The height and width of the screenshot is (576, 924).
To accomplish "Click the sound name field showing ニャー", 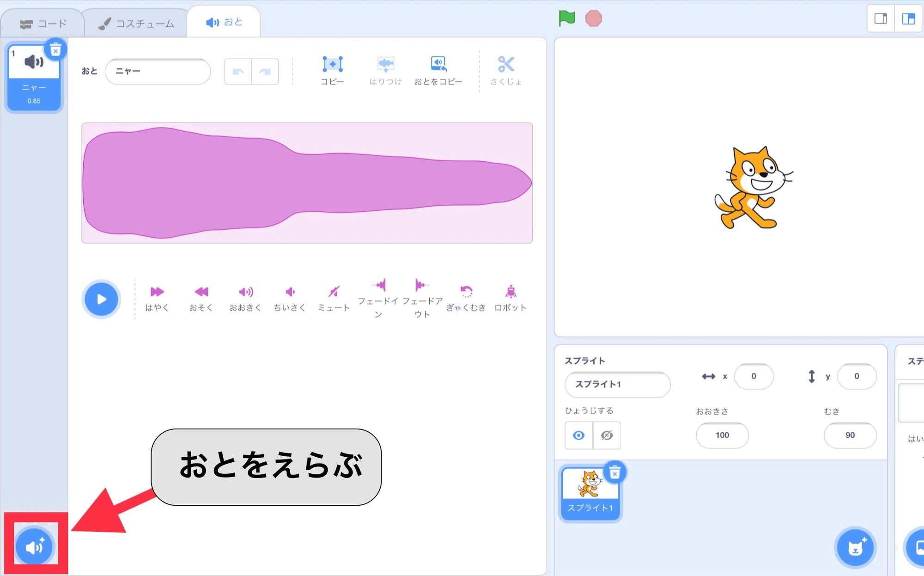I will [158, 71].
